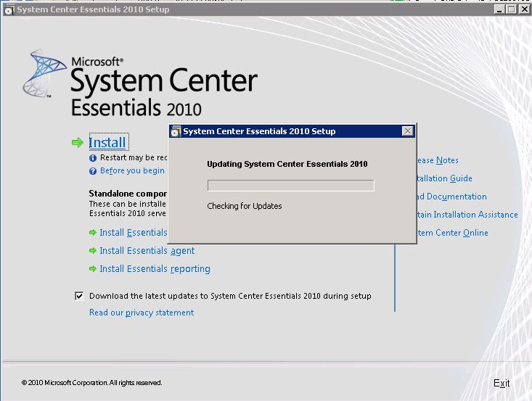
Task: Open Read our privacy statement link
Action: click(x=142, y=313)
